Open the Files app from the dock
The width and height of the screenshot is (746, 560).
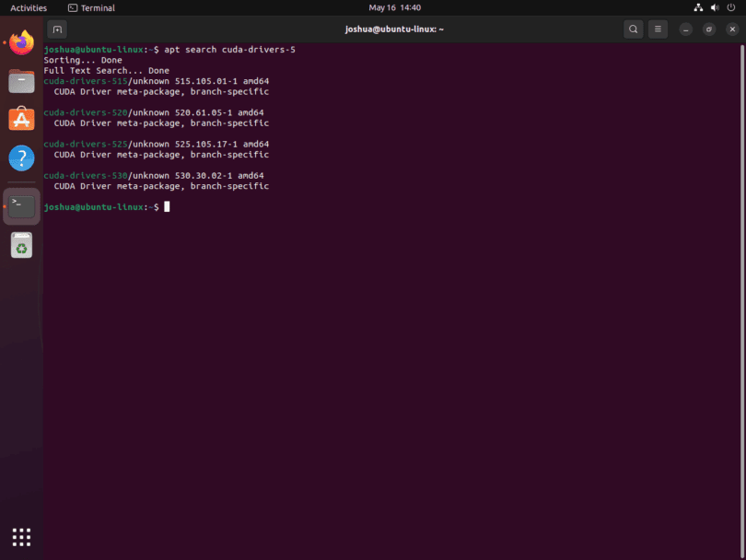(21, 81)
